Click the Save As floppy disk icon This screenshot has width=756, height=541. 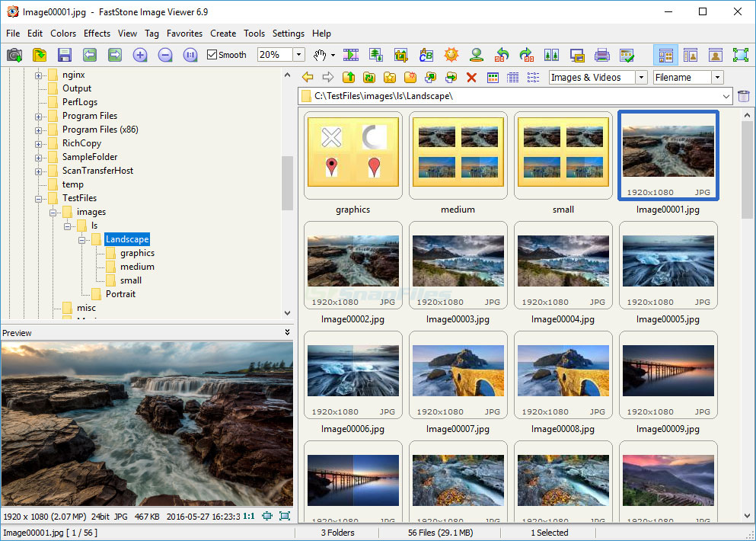(65, 55)
